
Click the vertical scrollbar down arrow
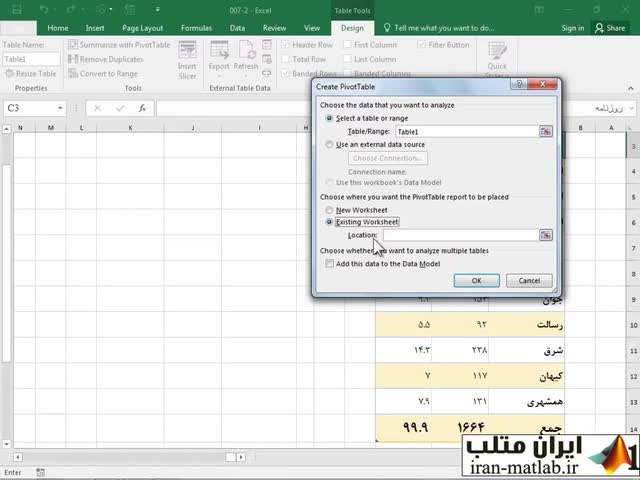[6, 444]
